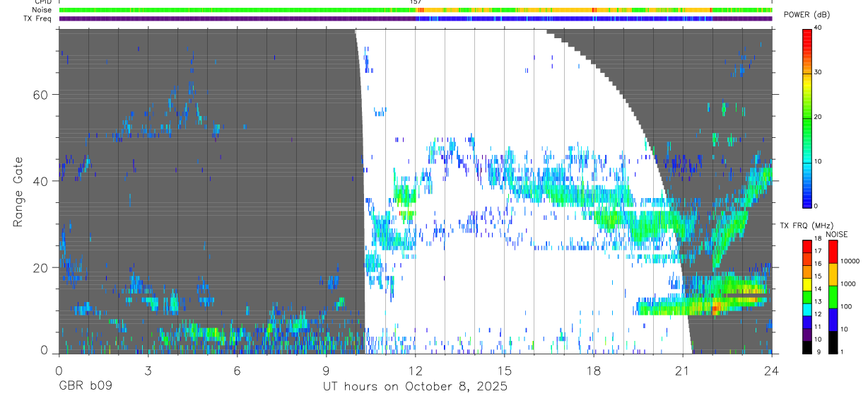Click the 'UT hours on October 8, 2025' axis title
The width and height of the screenshot is (868, 401).
pos(415,387)
